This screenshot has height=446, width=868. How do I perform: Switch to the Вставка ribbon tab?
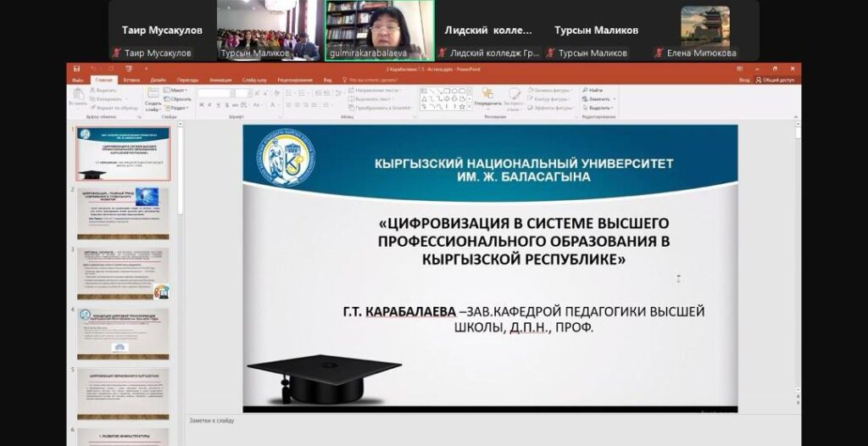pos(131,80)
